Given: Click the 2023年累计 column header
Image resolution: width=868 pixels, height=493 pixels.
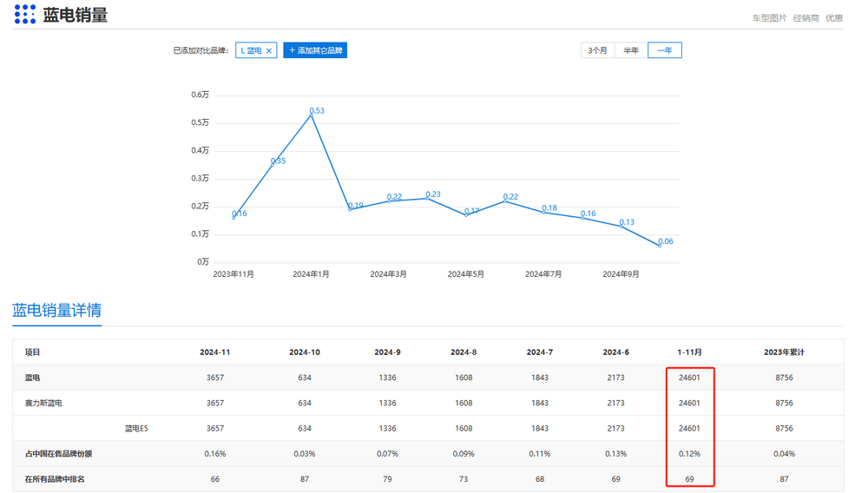Looking at the screenshot, I should coord(785,352).
